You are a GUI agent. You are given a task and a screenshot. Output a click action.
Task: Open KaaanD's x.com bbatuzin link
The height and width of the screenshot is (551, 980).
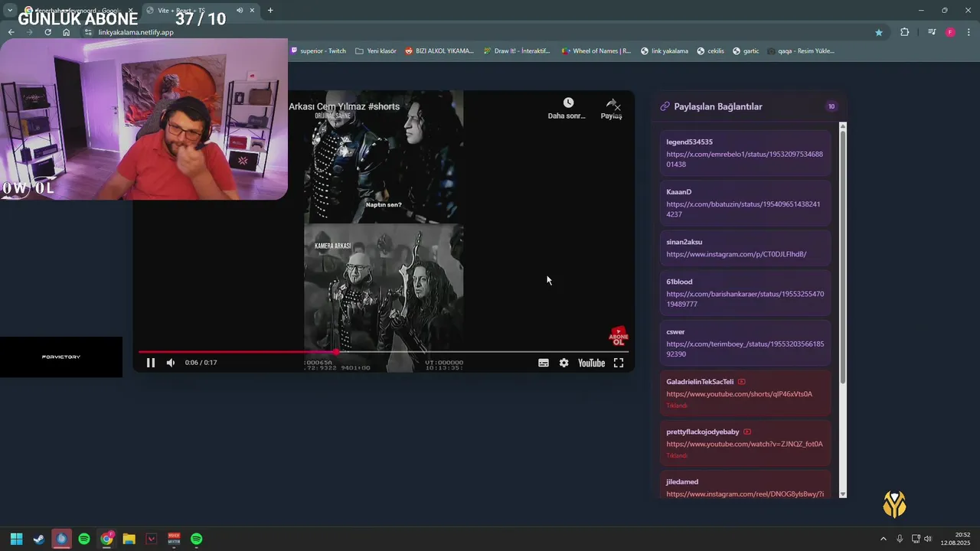click(743, 209)
